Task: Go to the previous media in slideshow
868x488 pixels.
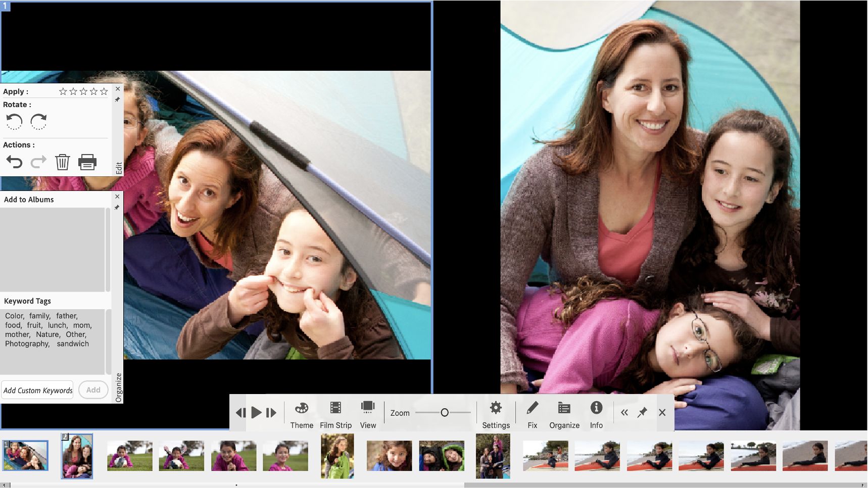Action: click(240, 413)
